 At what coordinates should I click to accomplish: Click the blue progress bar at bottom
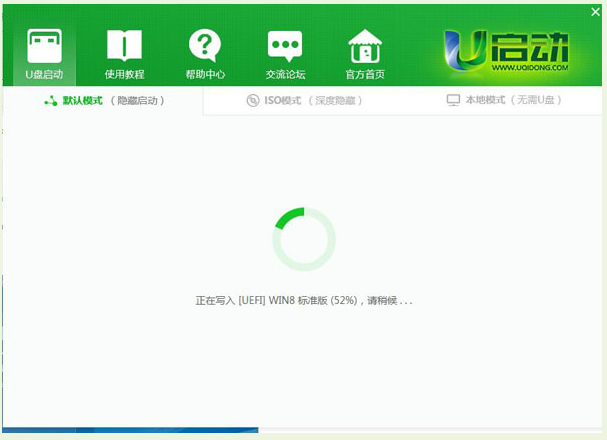coord(130,431)
